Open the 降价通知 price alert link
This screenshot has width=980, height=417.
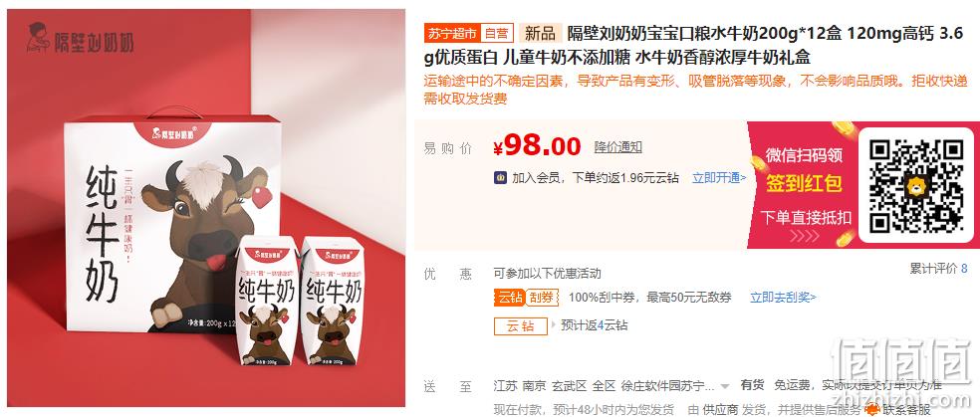(x=617, y=147)
